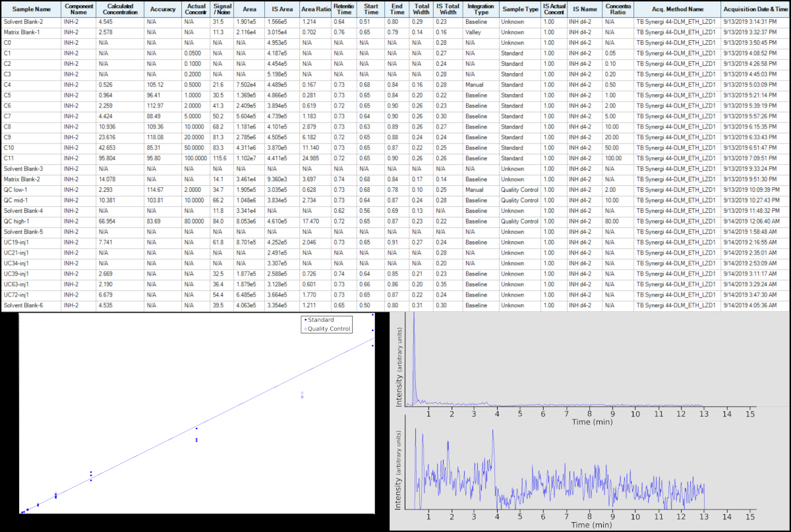791x532 pixels.
Task: Select the Valley integration type cell
Action: pyautogui.click(x=473, y=32)
